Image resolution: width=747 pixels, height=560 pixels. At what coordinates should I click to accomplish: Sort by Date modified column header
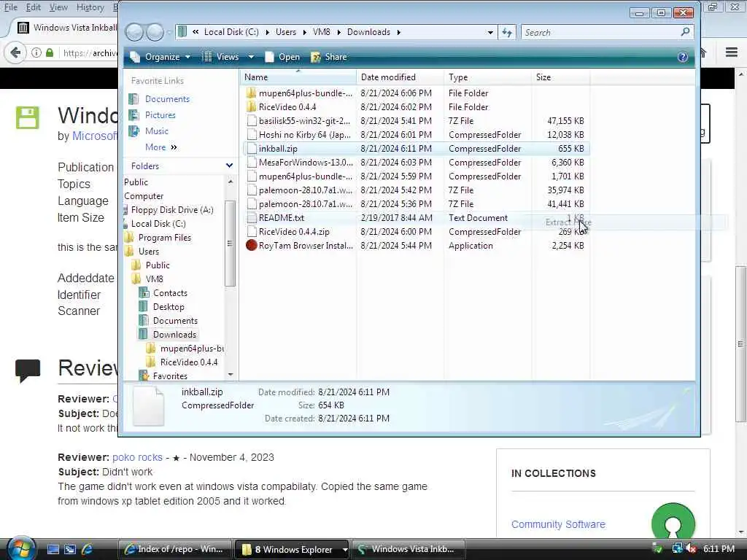(x=400, y=77)
